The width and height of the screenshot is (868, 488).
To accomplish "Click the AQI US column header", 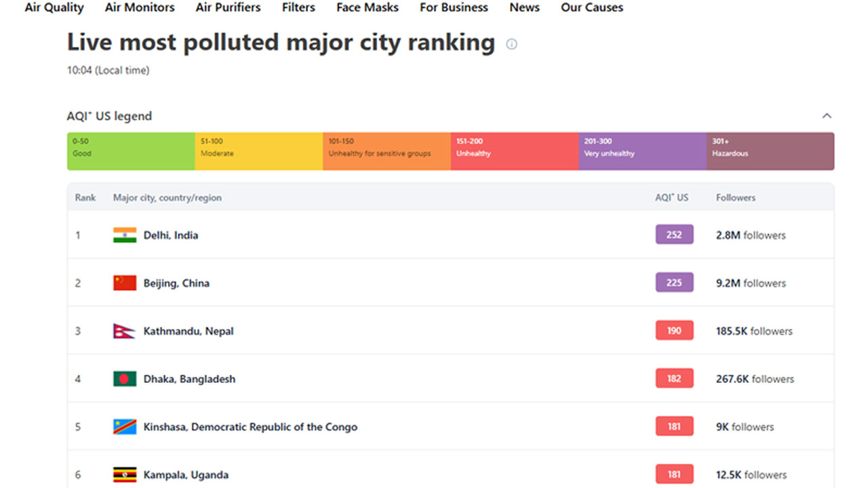I will click(x=671, y=198).
